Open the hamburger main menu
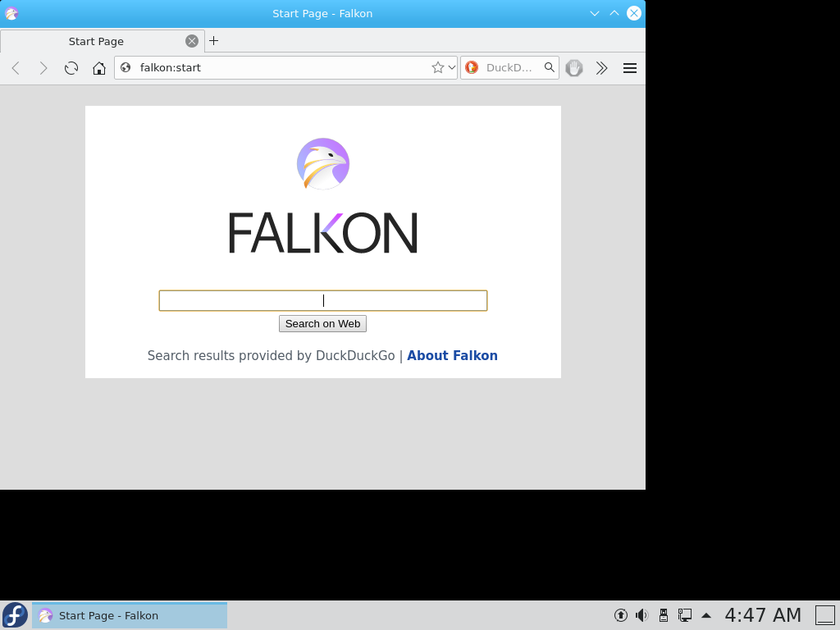Screen dimensions: 840x630 (630, 68)
